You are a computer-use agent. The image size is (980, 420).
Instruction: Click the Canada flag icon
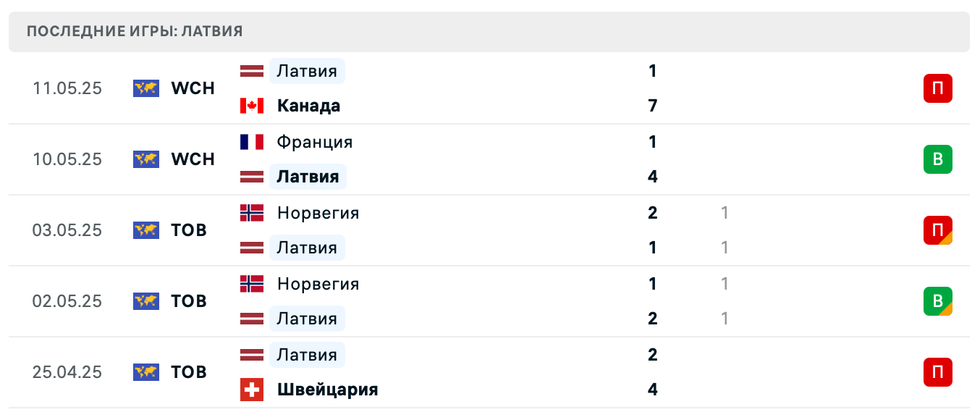(x=252, y=106)
